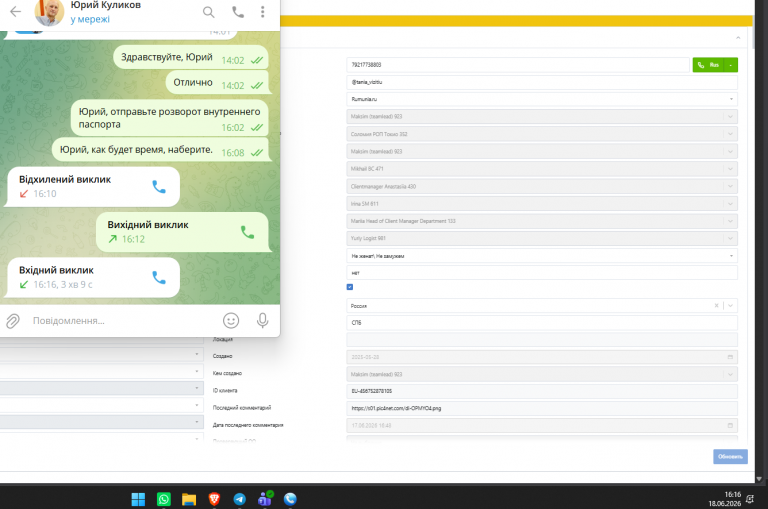Search in the Telegram chat
This screenshot has width=768, height=509.
point(209,12)
